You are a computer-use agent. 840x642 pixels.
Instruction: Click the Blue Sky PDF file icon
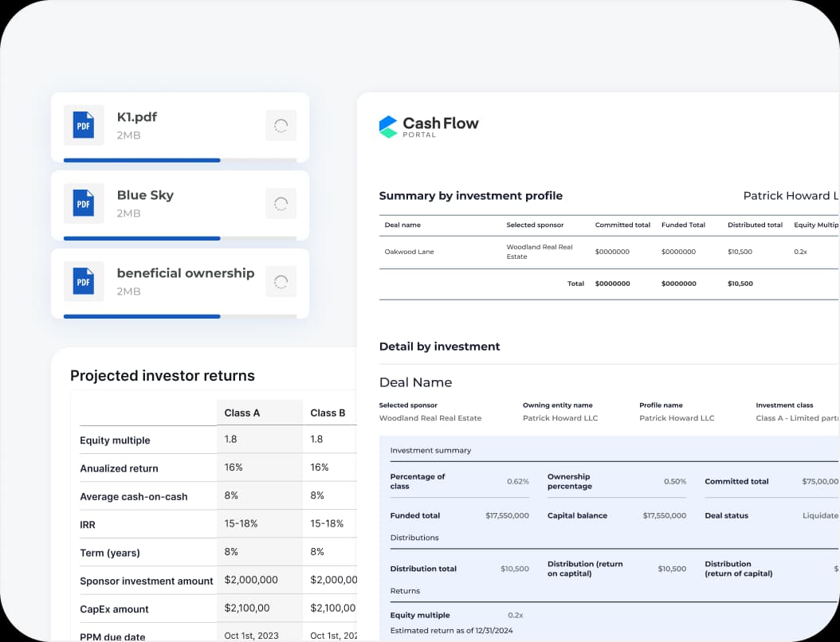tap(84, 203)
